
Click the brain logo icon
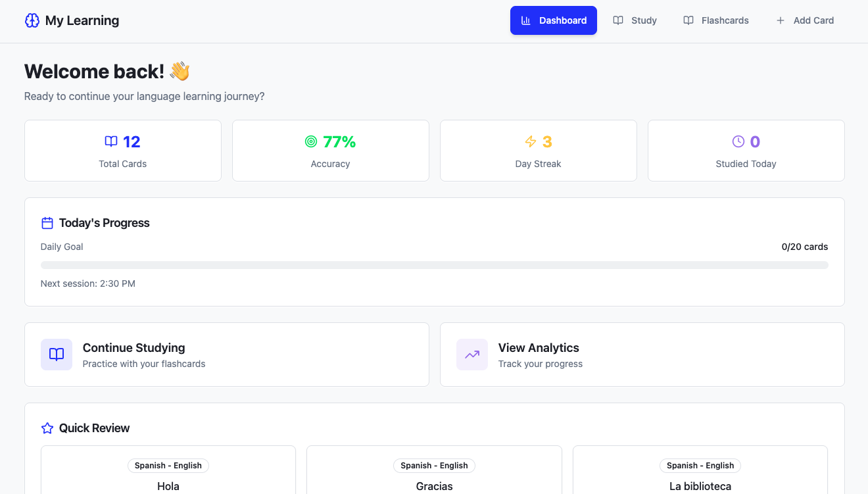click(x=32, y=20)
